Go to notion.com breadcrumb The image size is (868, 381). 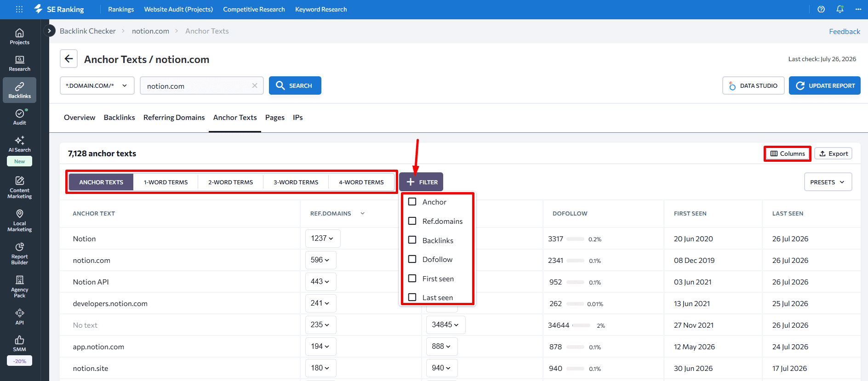point(150,31)
